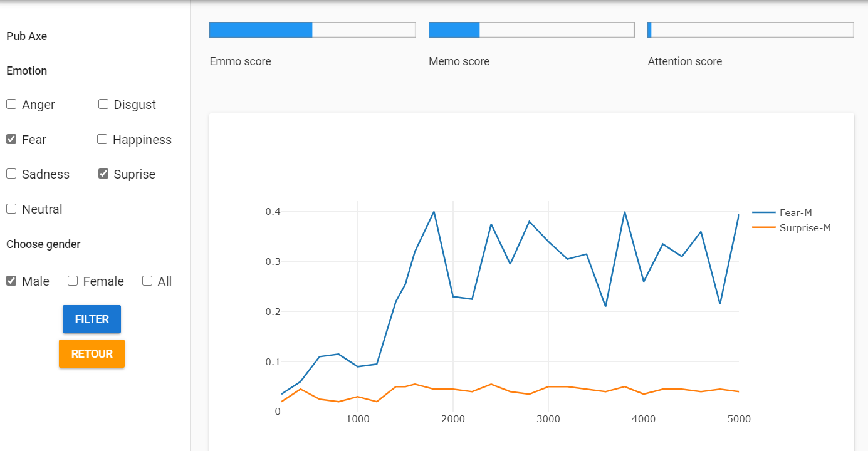The image size is (868, 451).
Task: Toggle Surprise-M legend entry in chart
Action: pyautogui.click(x=804, y=228)
